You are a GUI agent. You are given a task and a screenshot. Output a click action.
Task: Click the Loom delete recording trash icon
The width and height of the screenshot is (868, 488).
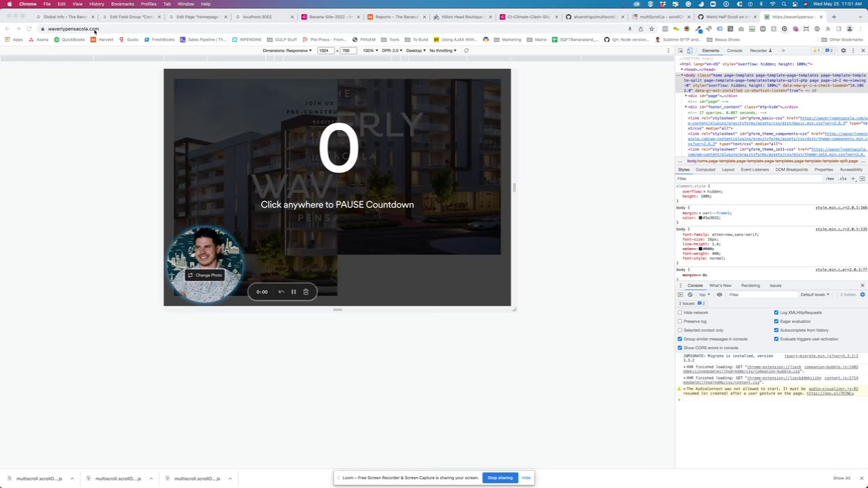[x=306, y=292]
